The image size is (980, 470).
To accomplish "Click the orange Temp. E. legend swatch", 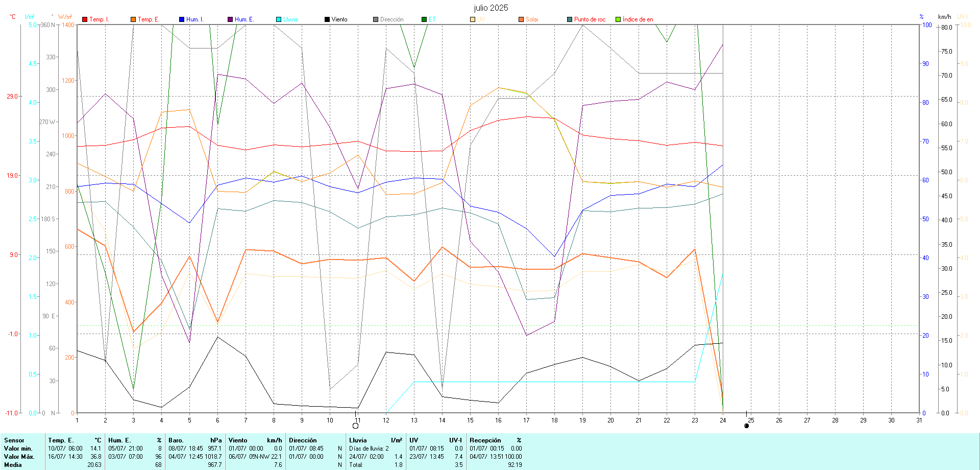I will [x=133, y=19].
